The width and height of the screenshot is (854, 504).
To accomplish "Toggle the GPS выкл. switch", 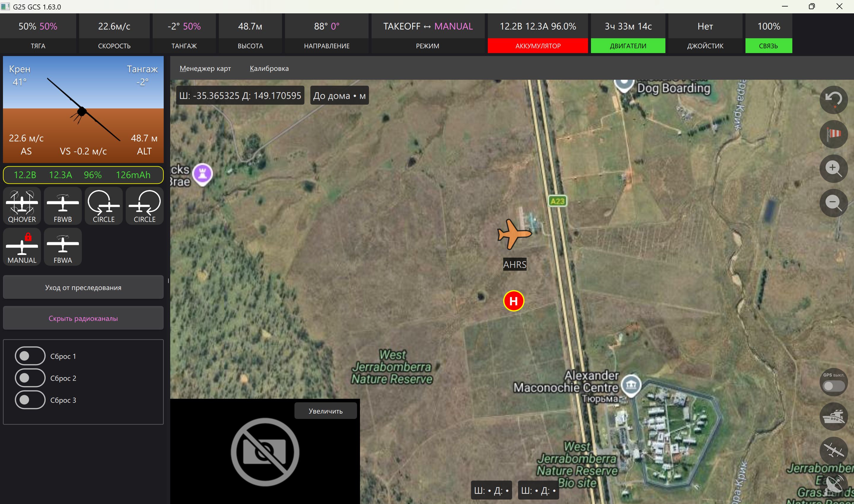I will [833, 386].
